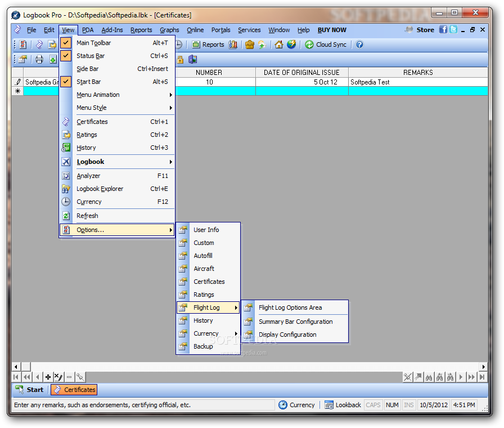504x428 pixels.
Task: Click the Reports toolbar button
Action: click(208, 44)
